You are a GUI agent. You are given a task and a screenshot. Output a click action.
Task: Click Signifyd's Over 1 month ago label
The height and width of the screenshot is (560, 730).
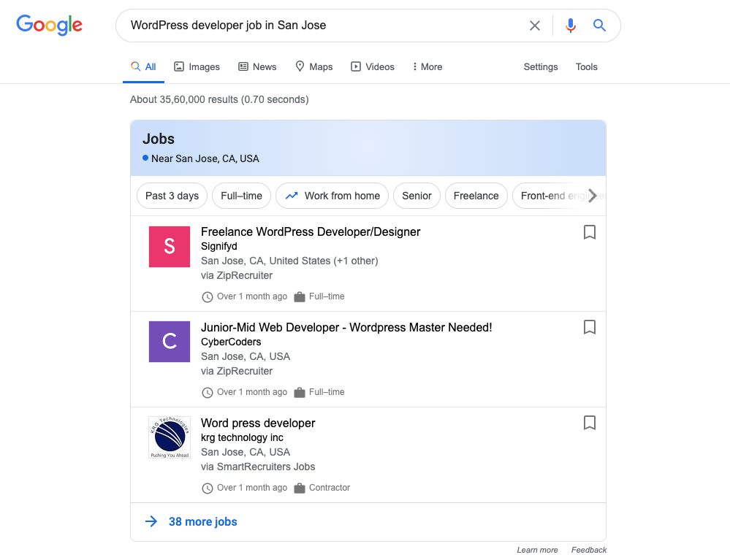click(x=252, y=296)
